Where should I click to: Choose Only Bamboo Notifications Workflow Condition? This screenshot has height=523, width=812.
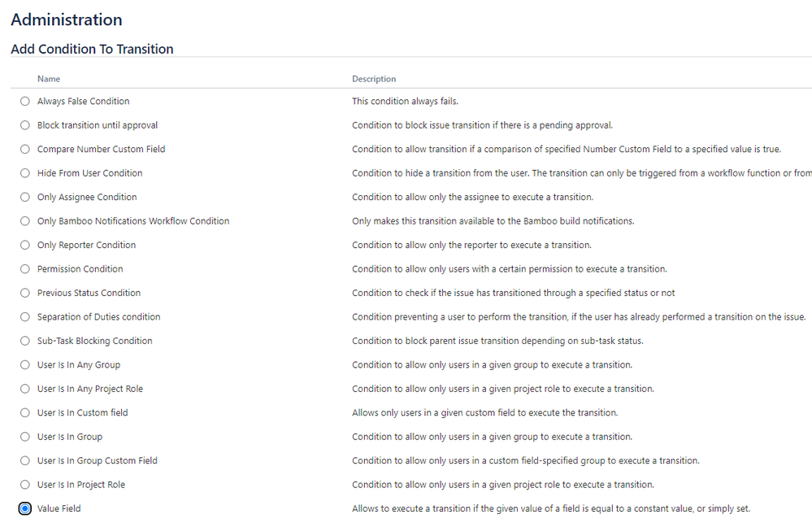tap(25, 220)
